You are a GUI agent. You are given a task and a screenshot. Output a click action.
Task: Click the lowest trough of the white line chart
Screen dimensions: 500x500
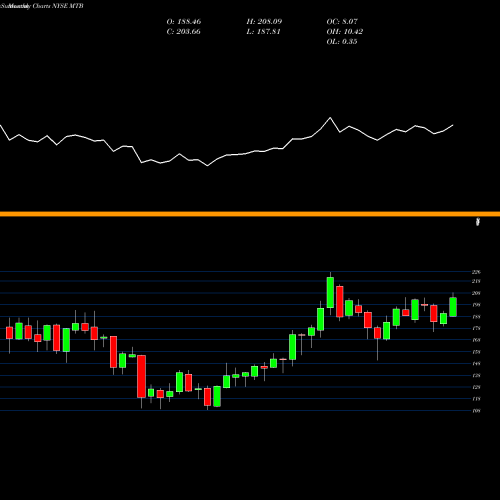pyautogui.click(x=208, y=166)
